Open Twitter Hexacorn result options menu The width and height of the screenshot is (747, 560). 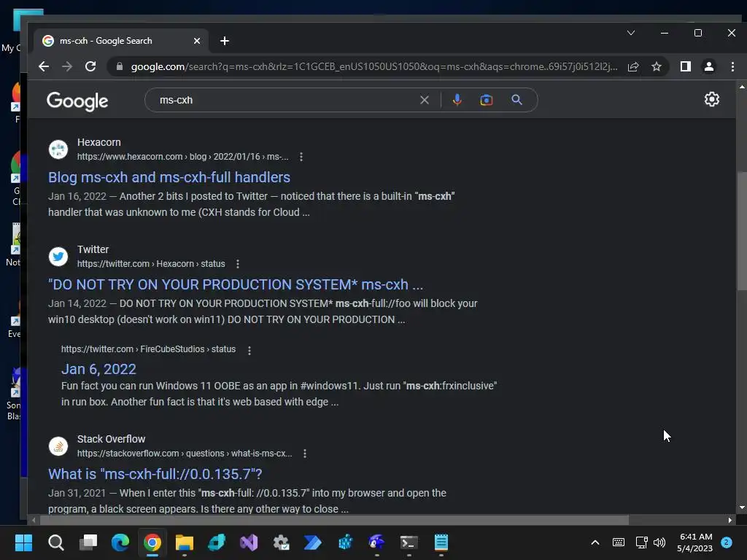(x=238, y=264)
